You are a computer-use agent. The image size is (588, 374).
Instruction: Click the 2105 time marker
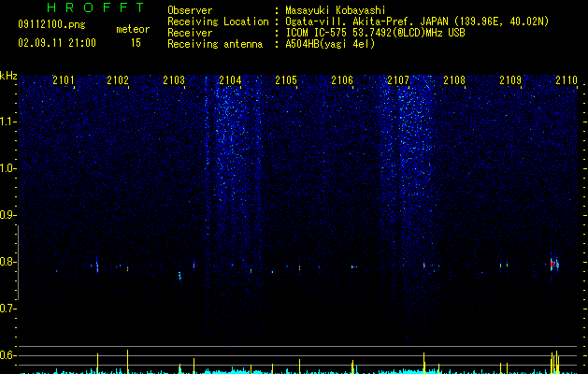coord(286,80)
